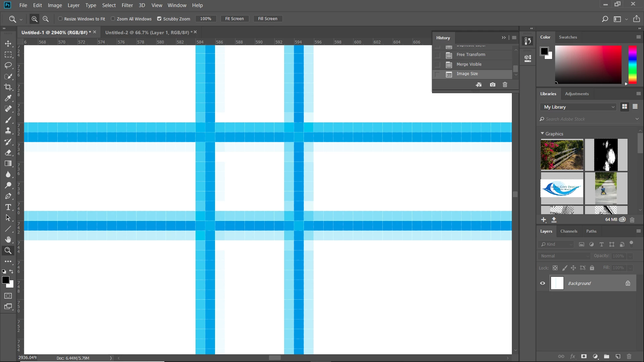Select the Clone Stamp tool

coord(8,131)
